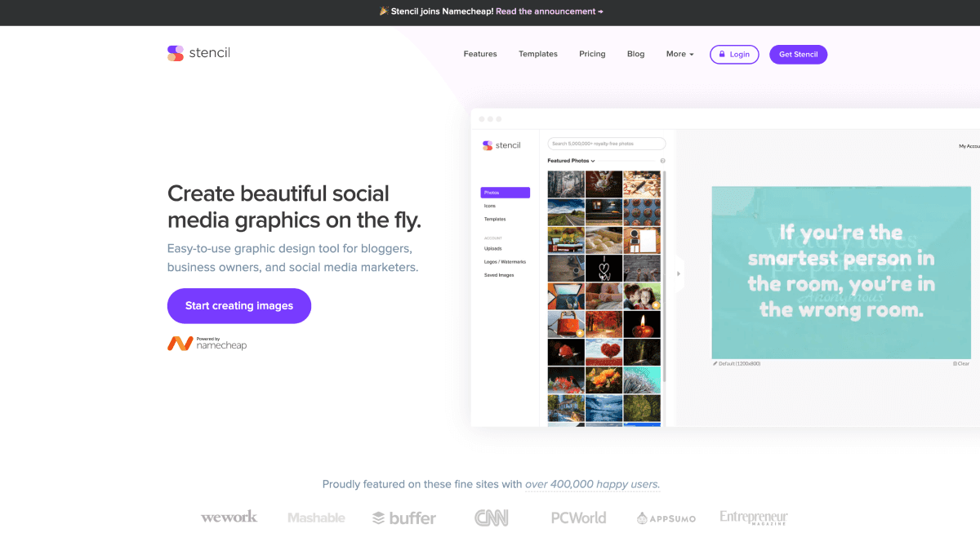Click the Stencil logo inside the app preview
980x542 pixels.
pos(501,145)
